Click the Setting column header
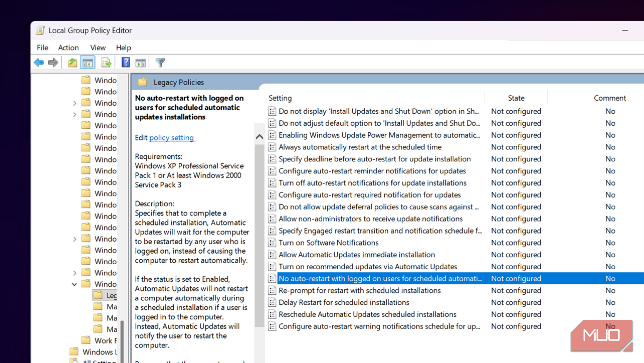 tap(280, 98)
